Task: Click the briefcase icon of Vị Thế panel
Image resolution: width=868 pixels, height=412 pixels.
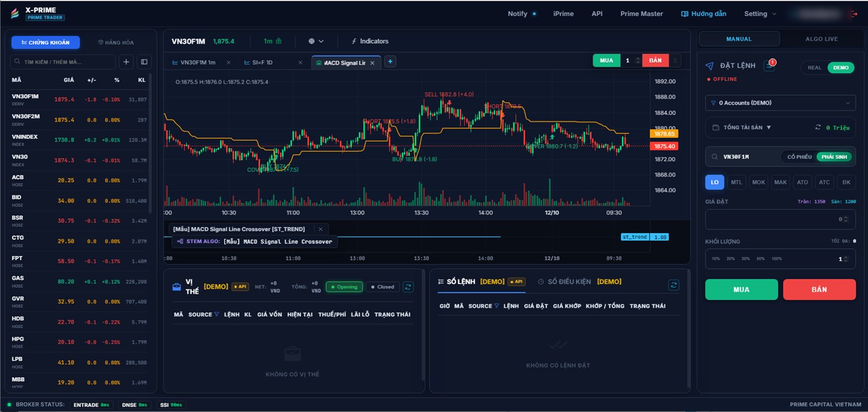Action: click(177, 287)
